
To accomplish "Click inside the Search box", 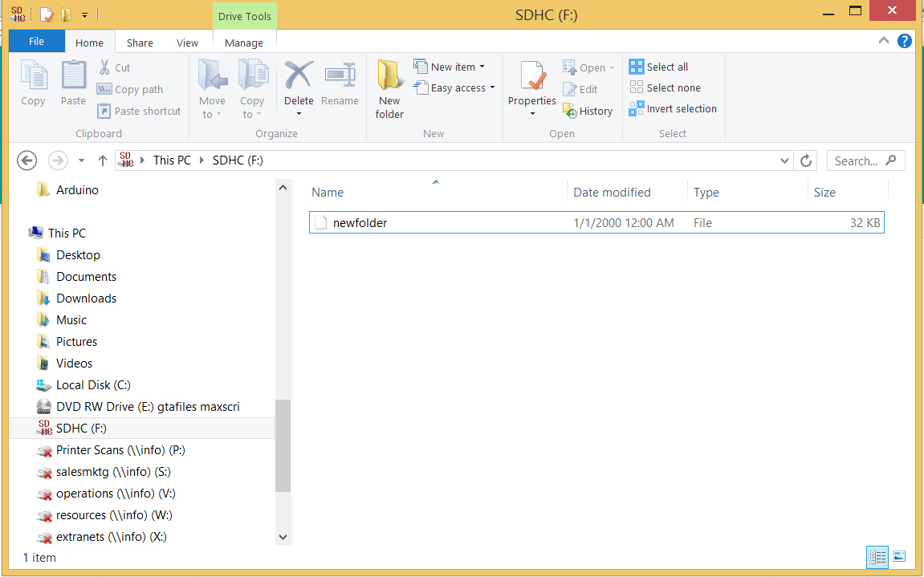I will point(859,160).
